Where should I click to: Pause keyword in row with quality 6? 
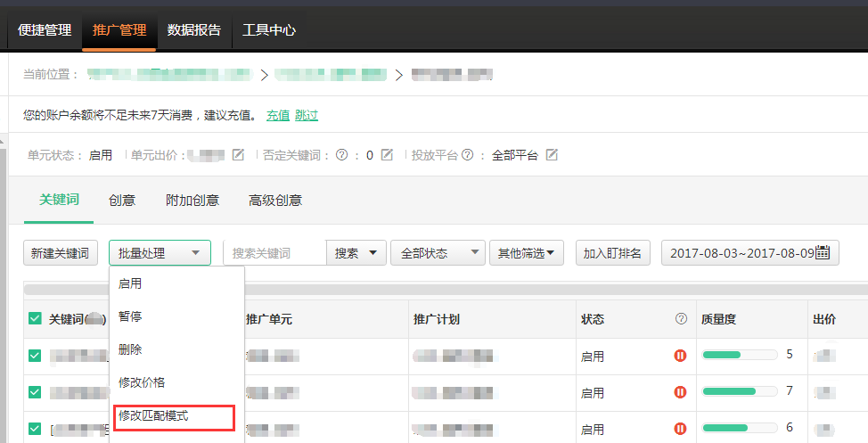[x=680, y=429]
